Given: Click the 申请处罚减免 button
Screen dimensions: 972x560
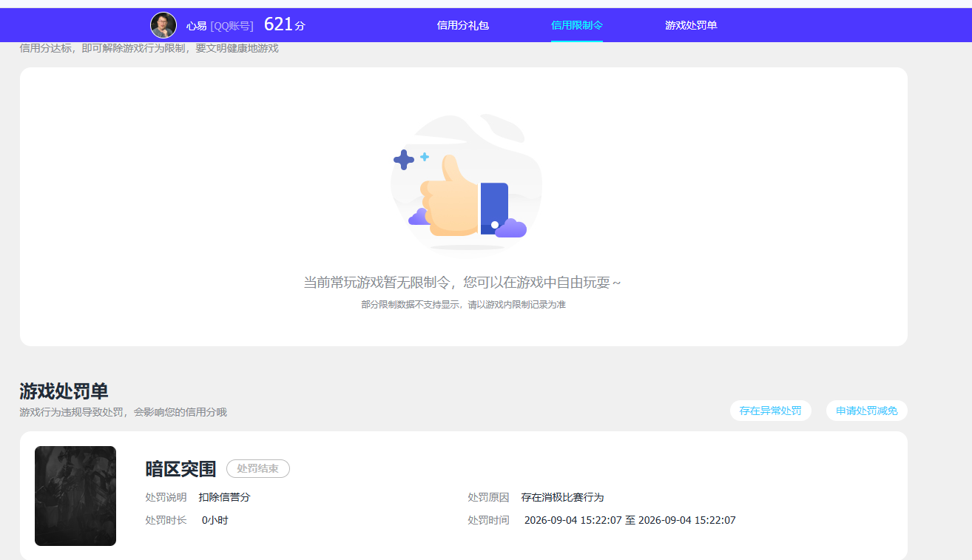Looking at the screenshot, I should point(867,411).
